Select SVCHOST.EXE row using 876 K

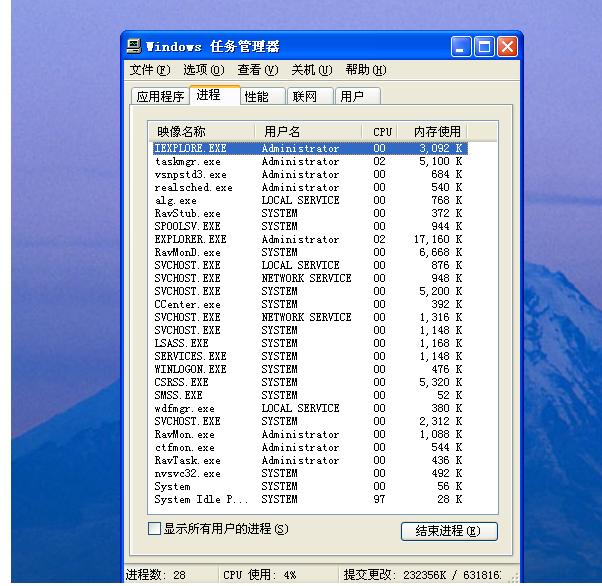pyautogui.click(x=310, y=265)
